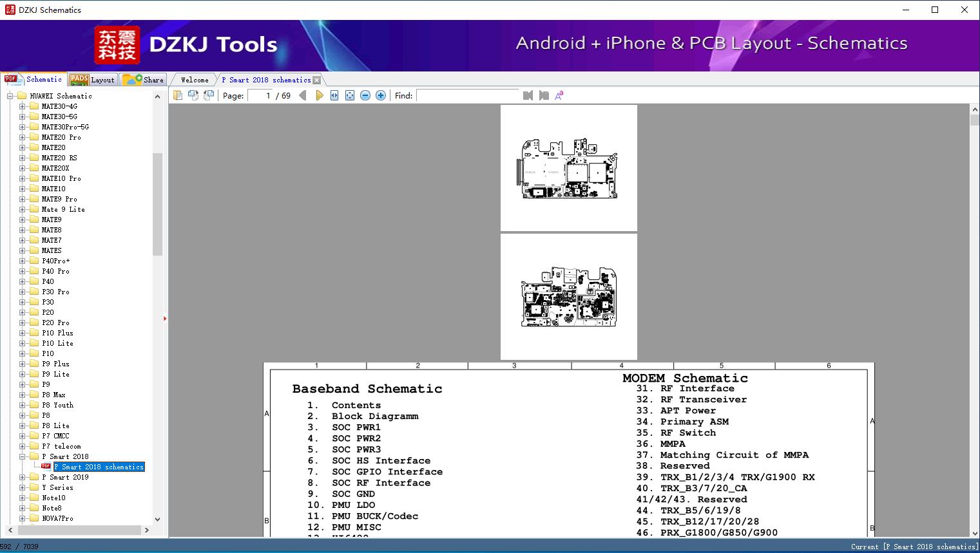Expand the P10 Lite folder
This screenshot has height=553, width=980.
coord(23,343)
